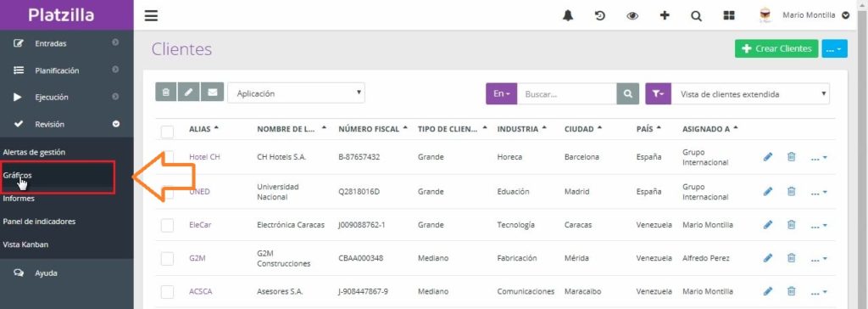
Task: Open recent history clock icon
Action: (600, 15)
